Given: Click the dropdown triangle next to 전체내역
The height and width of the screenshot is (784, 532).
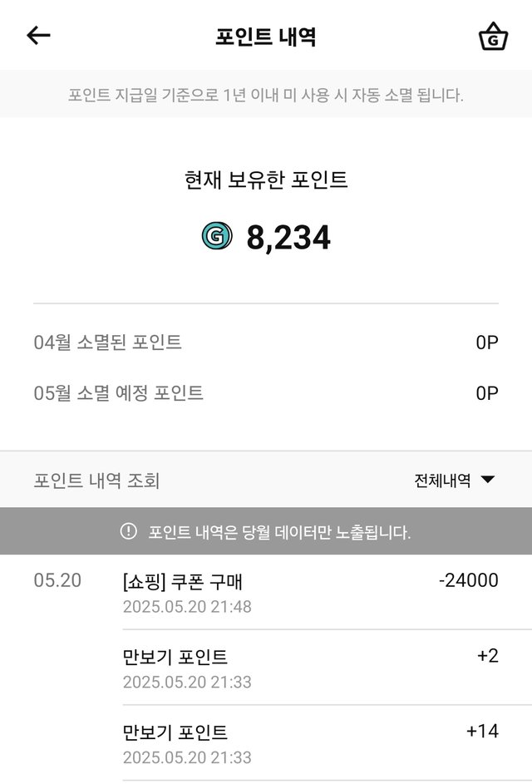Looking at the screenshot, I should click(x=487, y=480).
